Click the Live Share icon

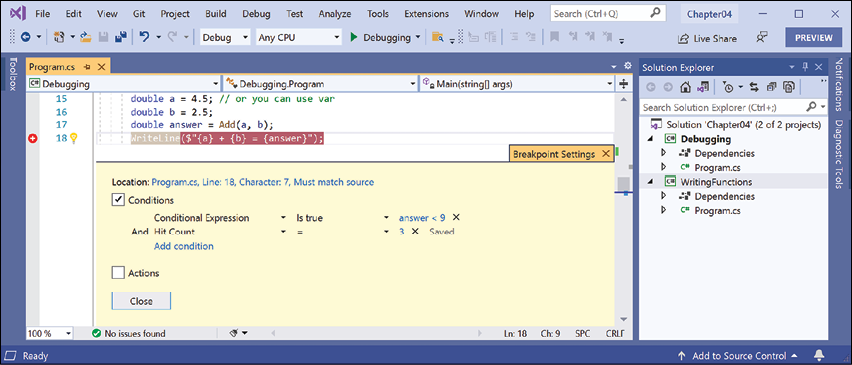(x=683, y=39)
